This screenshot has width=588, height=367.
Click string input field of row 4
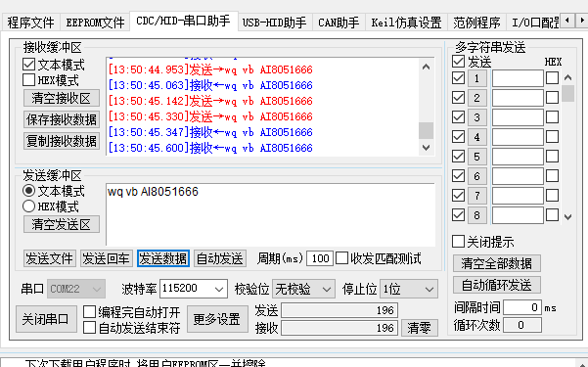tap(518, 137)
